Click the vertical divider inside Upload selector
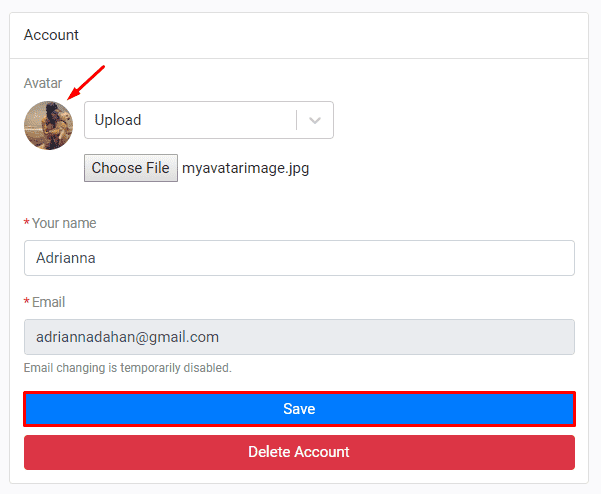The image size is (601, 494). tap(297, 120)
